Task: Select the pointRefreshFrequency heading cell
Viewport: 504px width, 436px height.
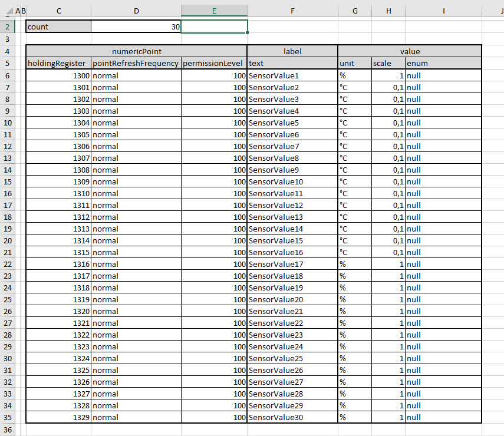Action: pyautogui.click(x=136, y=63)
